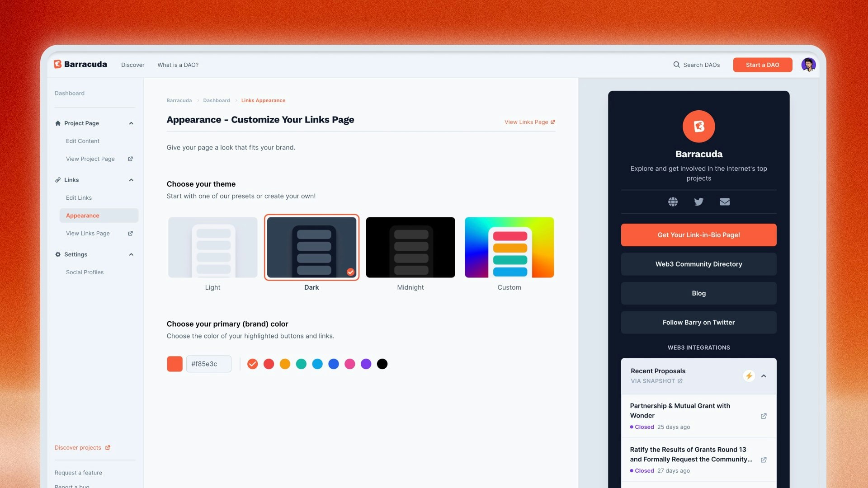Open the Discover menu item
This screenshot has height=488, width=868.
132,65
